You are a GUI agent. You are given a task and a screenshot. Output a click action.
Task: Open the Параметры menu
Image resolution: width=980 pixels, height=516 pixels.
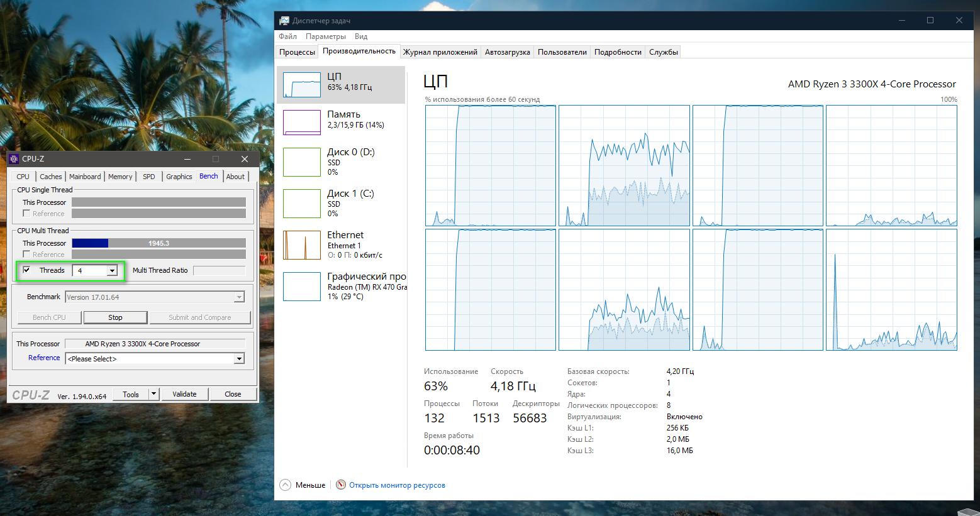(x=326, y=36)
